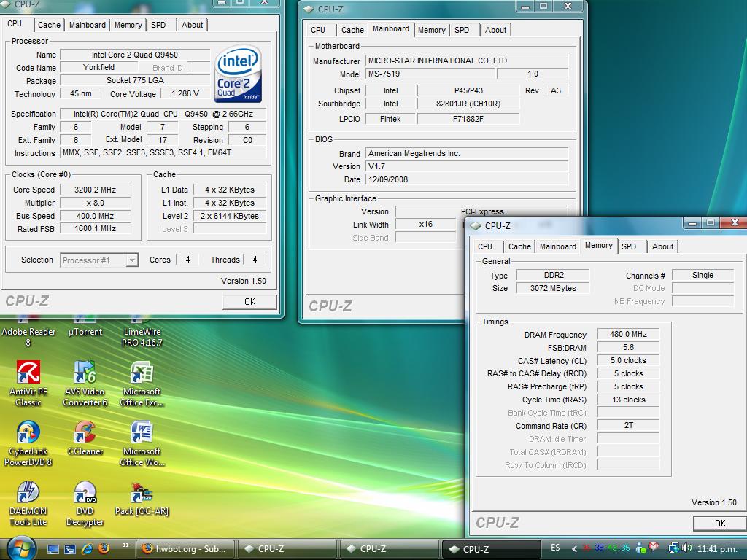This screenshot has height=560, width=747.
Task: Click the DRAM Frequency value 480.0 MHz
Action: [628, 334]
